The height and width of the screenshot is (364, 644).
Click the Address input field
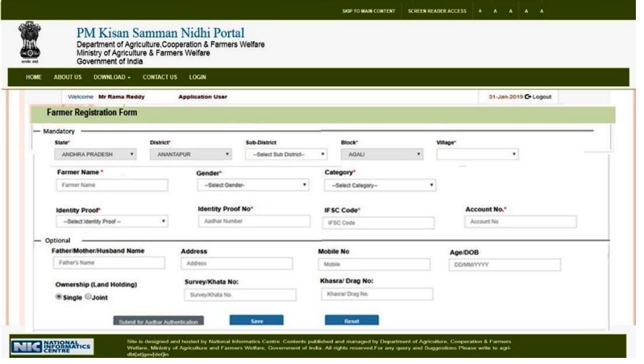pyautogui.click(x=237, y=264)
